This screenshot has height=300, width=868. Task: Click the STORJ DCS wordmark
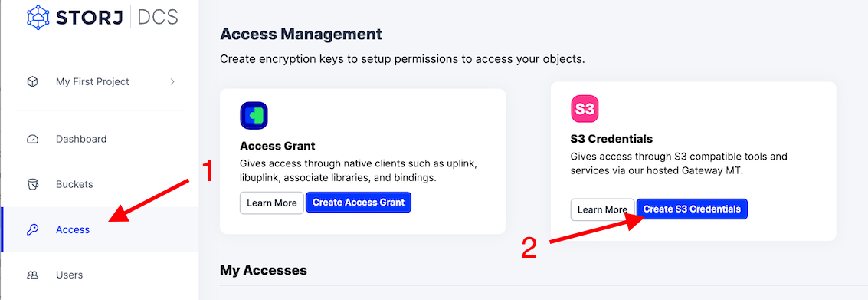click(117, 17)
